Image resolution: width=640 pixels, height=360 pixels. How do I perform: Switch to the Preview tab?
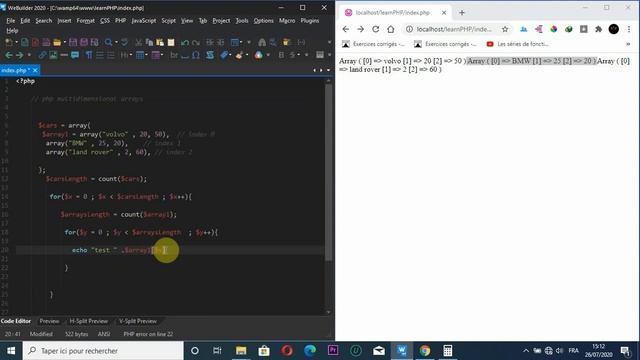tap(49, 321)
